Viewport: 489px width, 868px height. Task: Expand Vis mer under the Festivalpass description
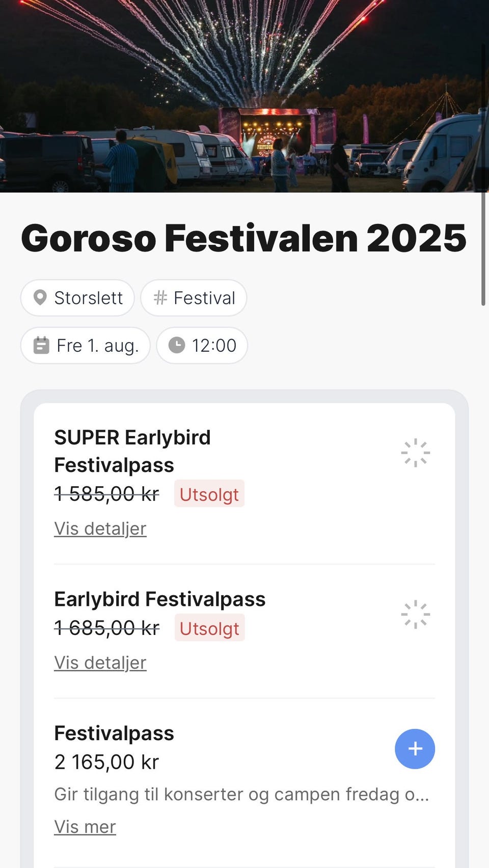[85, 826]
